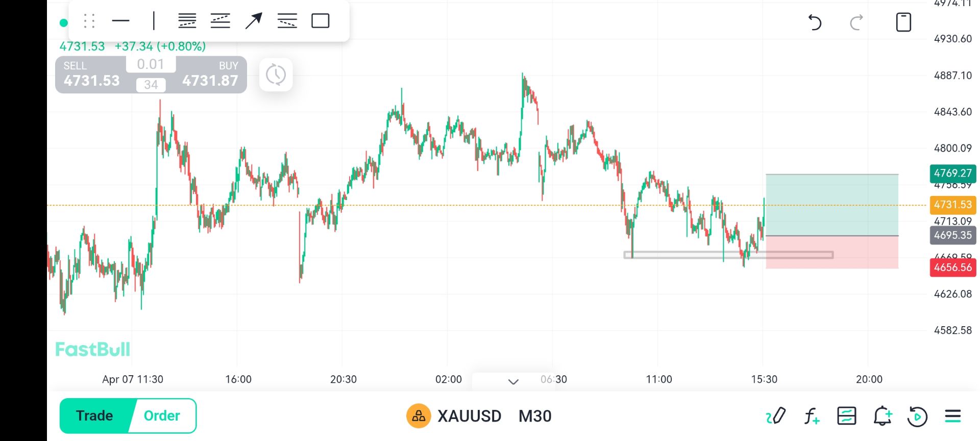Change the M30 timeframe selector

click(535, 416)
